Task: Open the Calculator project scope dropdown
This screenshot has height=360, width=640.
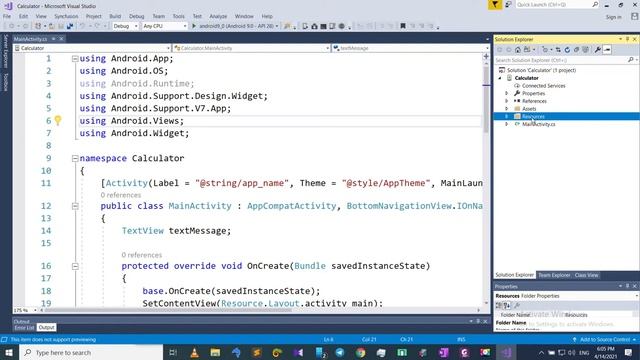Action: tap(92, 48)
